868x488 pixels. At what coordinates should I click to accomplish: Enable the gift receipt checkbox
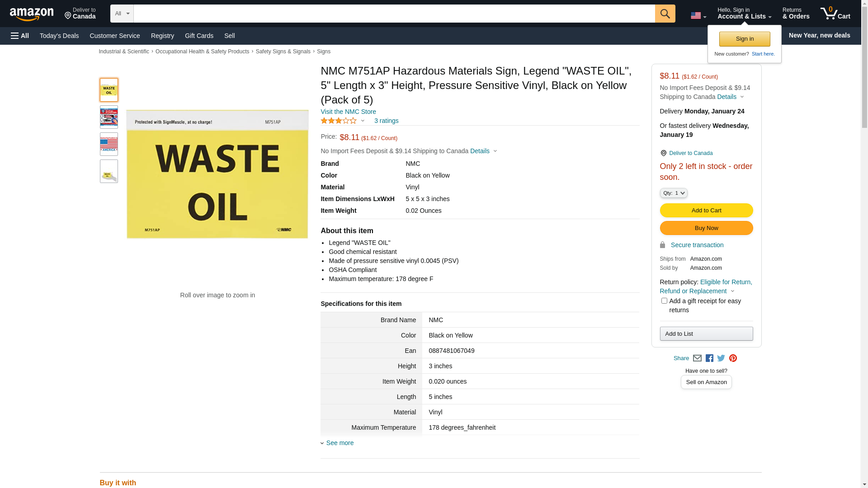click(664, 301)
